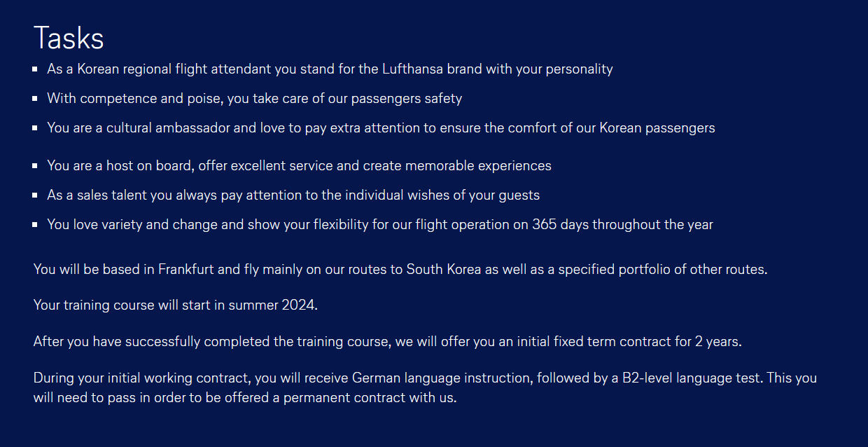Click bullet beside Korean regional flight attendant line

click(35, 69)
